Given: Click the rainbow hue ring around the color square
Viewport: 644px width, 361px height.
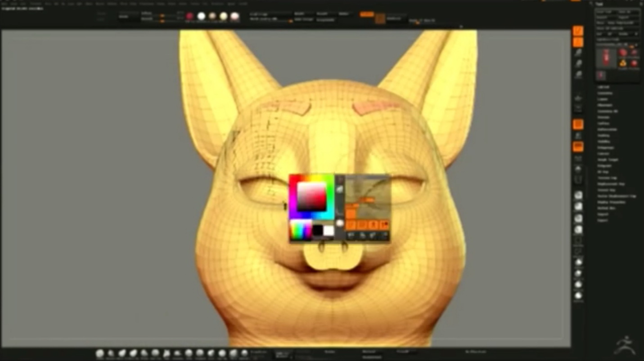Looking at the screenshot, I should click(x=293, y=196).
